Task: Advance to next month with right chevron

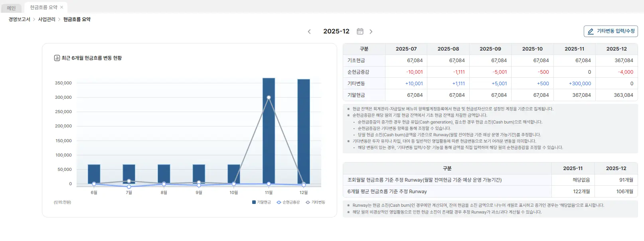Action: point(371,31)
